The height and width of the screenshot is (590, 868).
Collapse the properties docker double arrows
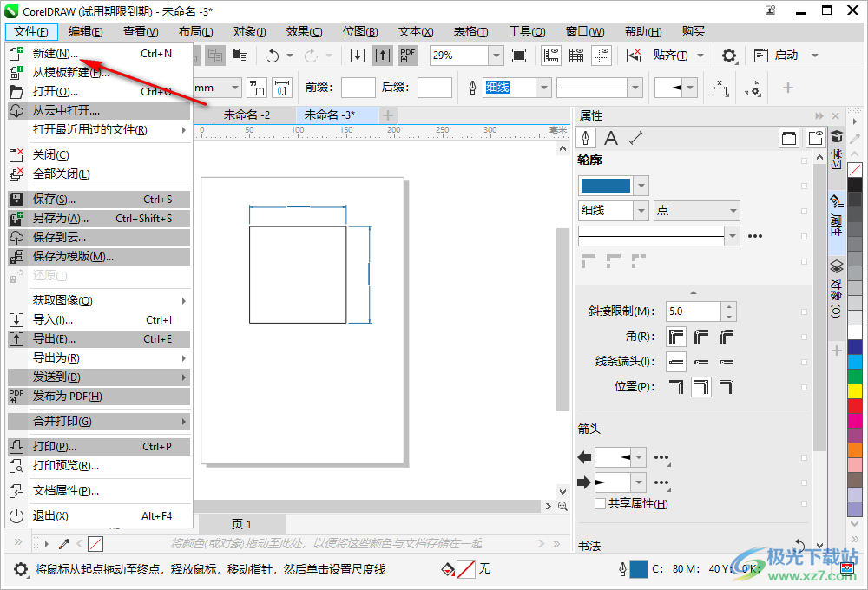[x=819, y=115]
